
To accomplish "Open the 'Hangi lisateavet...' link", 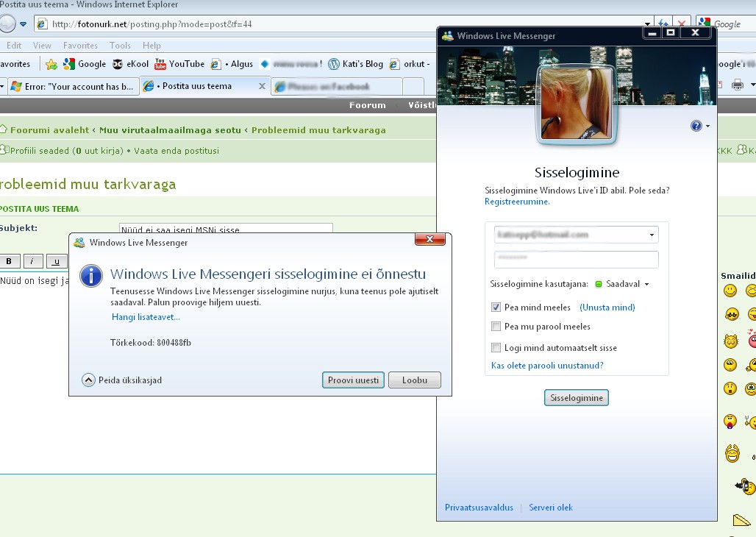I will pyautogui.click(x=146, y=317).
